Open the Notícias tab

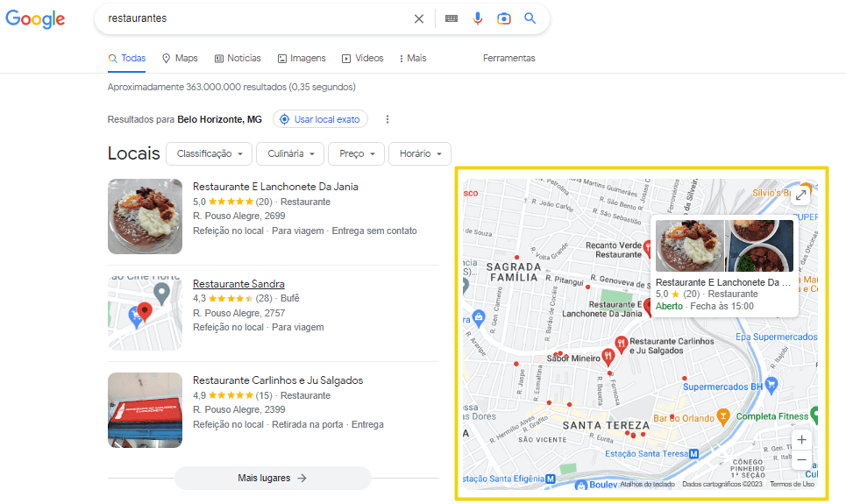click(x=238, y=58)
